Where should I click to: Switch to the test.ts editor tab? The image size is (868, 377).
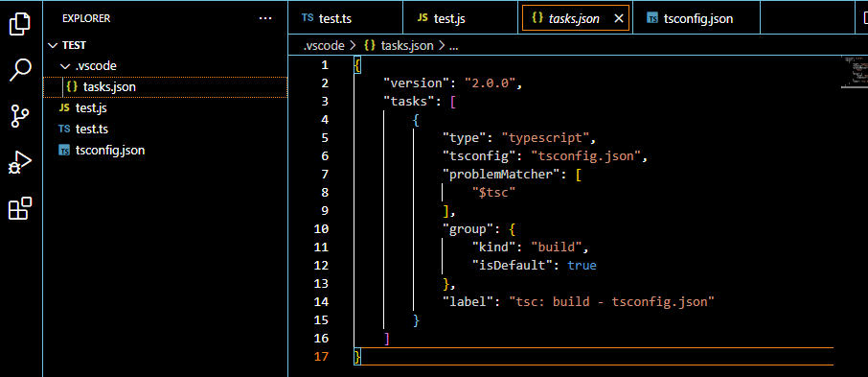pos(345,18)
